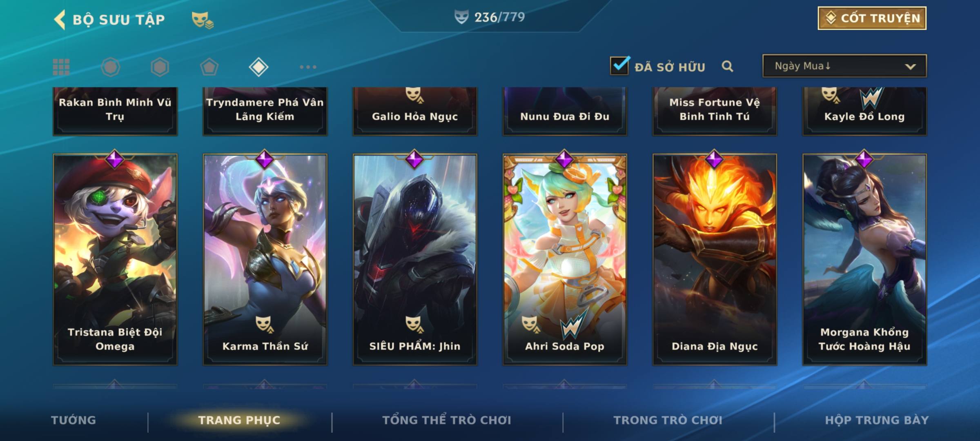Open the skin coins mask icon
The width and height of the screenshot is (980, 441).
click(203, 20)
